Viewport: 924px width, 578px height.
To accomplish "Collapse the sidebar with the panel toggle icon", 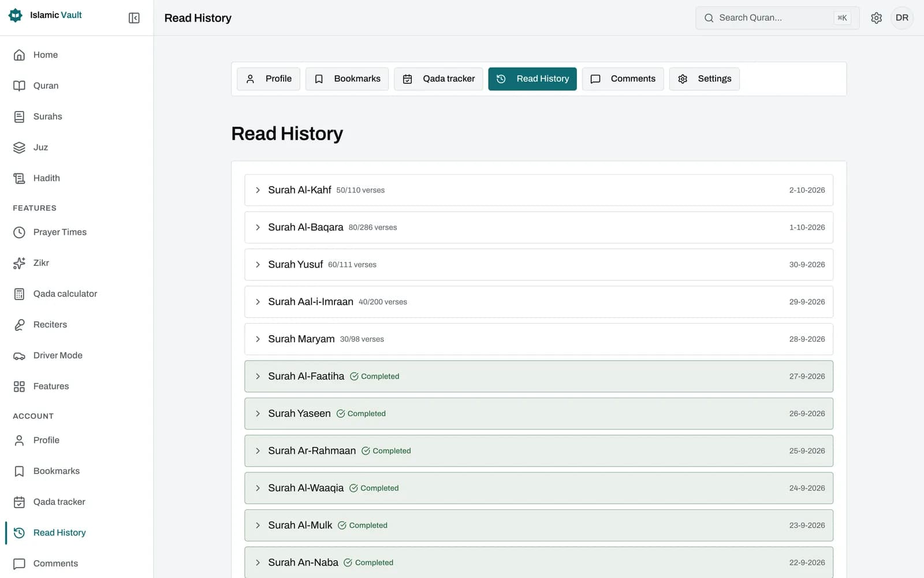I will point(134,18).
